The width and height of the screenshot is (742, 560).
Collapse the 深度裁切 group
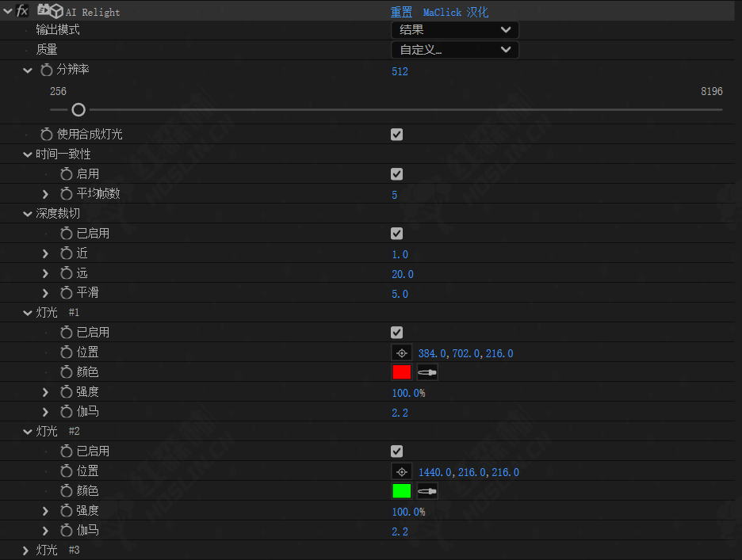click(x=28, y=214)
